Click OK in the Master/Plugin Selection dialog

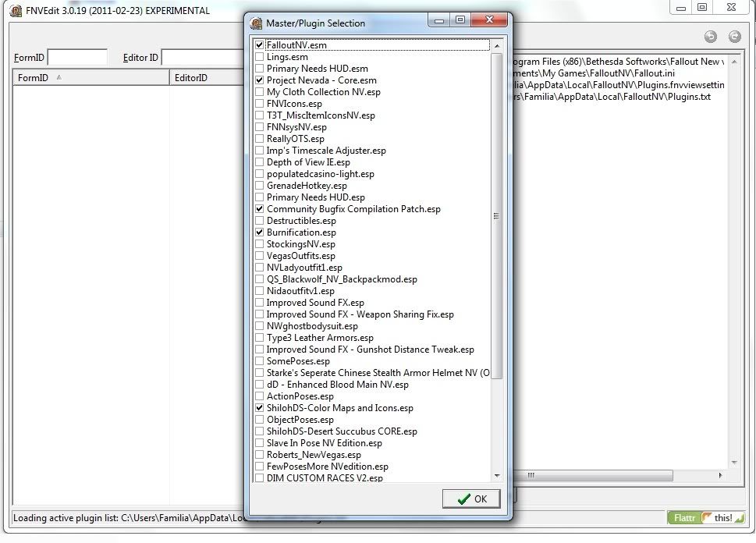coord(471,499)
